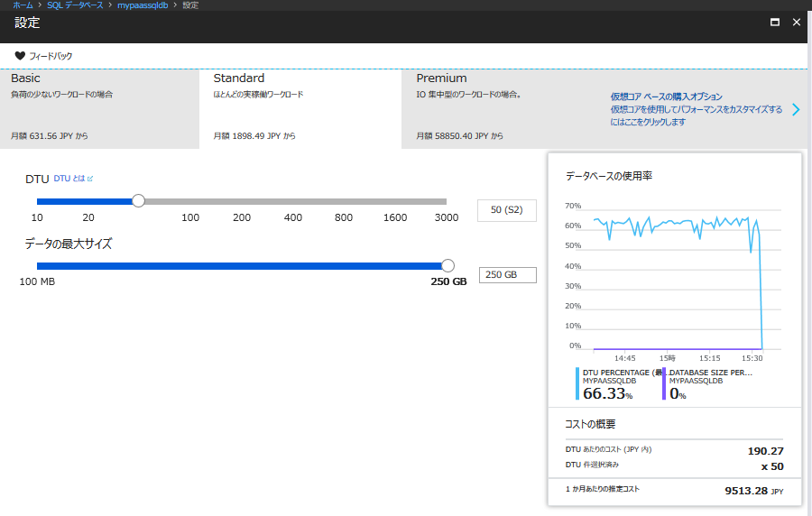The width and height of the screenshot is (812, 516).
Task: Open the SQL データベース breadcrumb link
Action: click(x=76, y=5)
